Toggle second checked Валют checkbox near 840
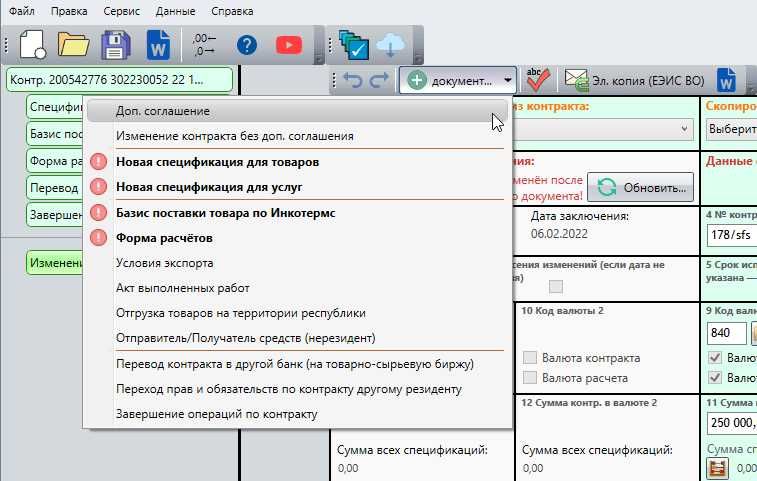The width and height of the screenshot is (757, 481). coord(715,377)
